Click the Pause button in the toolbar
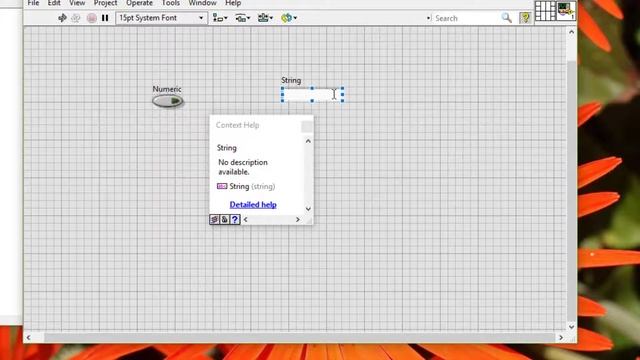 [x=105, y=18]
